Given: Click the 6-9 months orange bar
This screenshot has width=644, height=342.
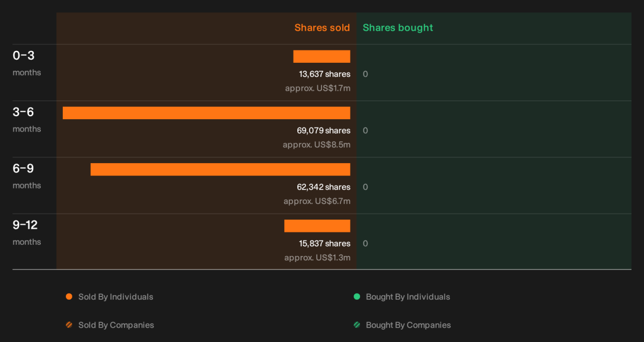Looking at the screenshot, I should 221,169.
